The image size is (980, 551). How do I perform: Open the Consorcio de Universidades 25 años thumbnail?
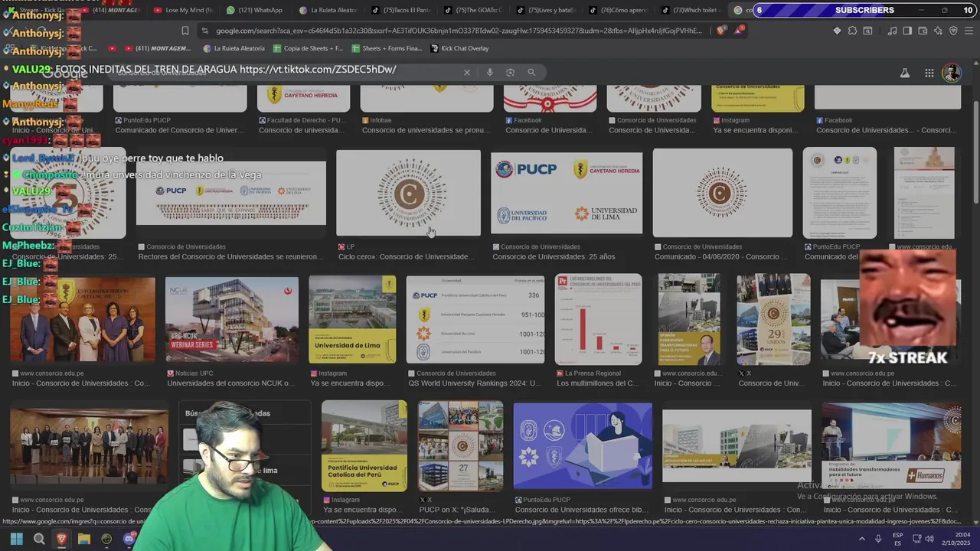(567, 193)
